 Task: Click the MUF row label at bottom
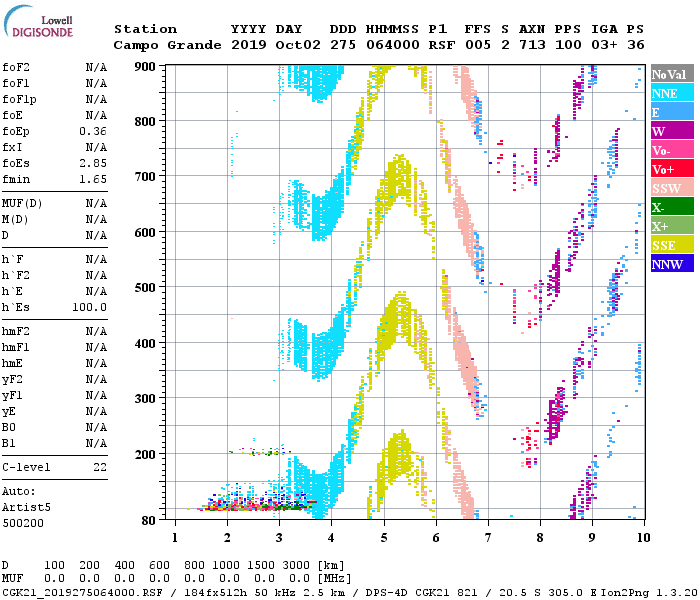point(12,579)
